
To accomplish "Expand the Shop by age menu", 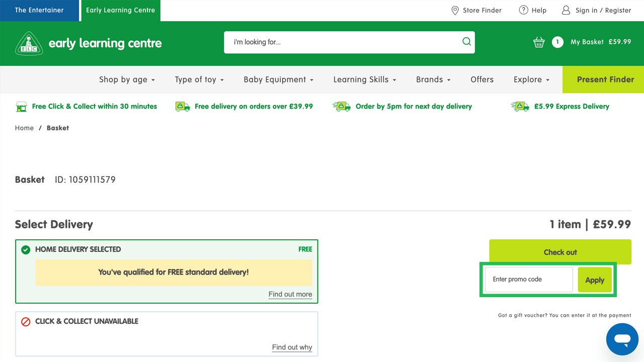I will pyautogui.click(x=127, y=79).
